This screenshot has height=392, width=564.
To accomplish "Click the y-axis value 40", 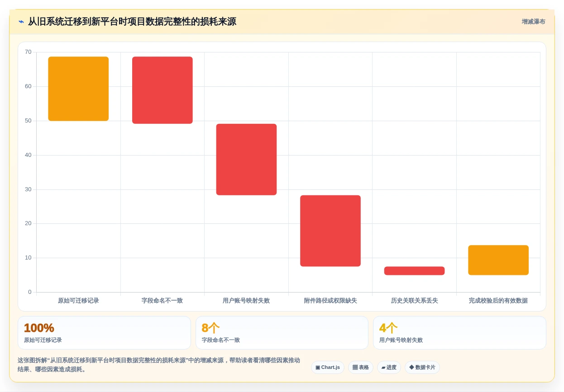I will click(x=28, y=155).
